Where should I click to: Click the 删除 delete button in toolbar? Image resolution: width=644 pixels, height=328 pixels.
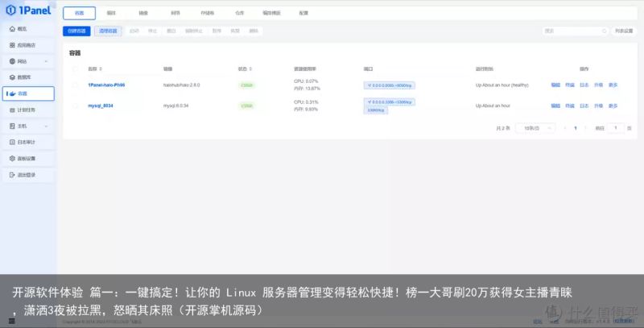click(x=254, y=31)
